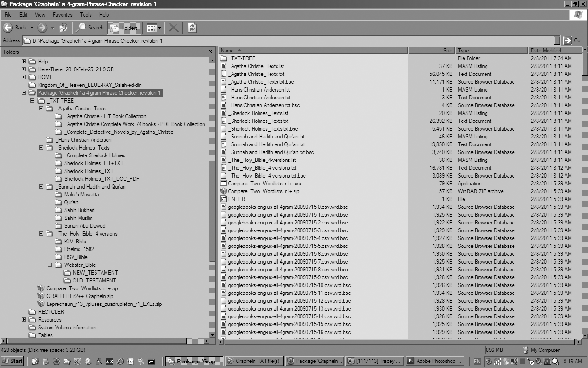The width and height of the screenshot is (588, 368).
Task: Open the Help menu
Action: [104, 15]
